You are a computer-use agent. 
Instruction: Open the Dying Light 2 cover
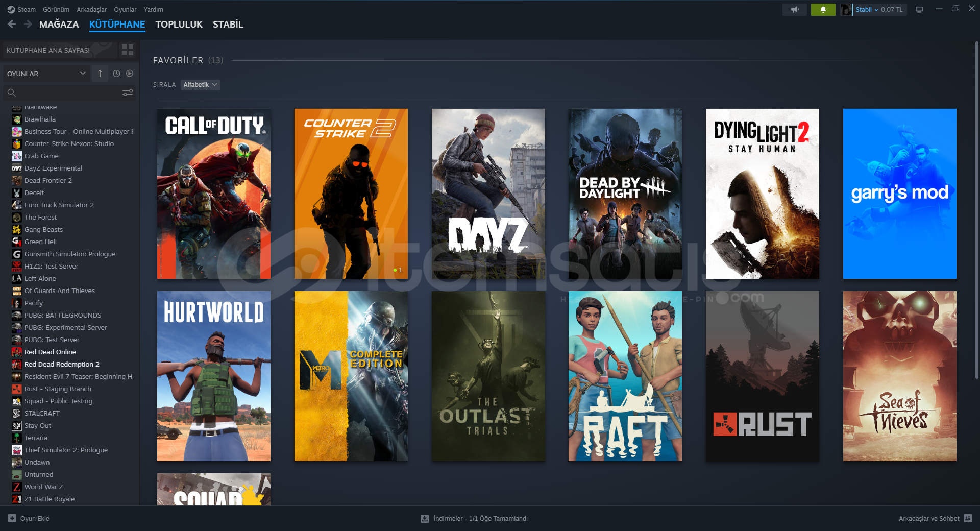click(x=763, y=194)
